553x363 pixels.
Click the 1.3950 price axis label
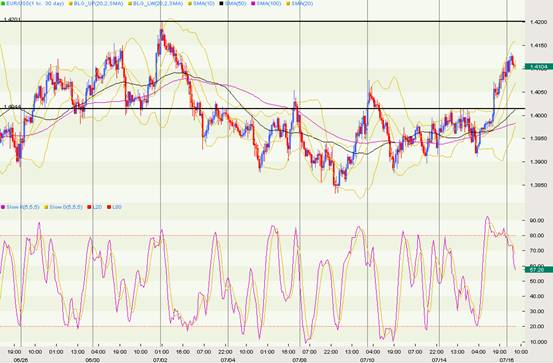point(538,138)
